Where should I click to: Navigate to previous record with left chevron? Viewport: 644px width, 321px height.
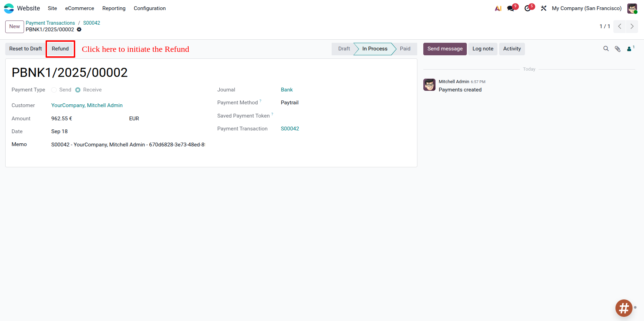tap(620, 26)
